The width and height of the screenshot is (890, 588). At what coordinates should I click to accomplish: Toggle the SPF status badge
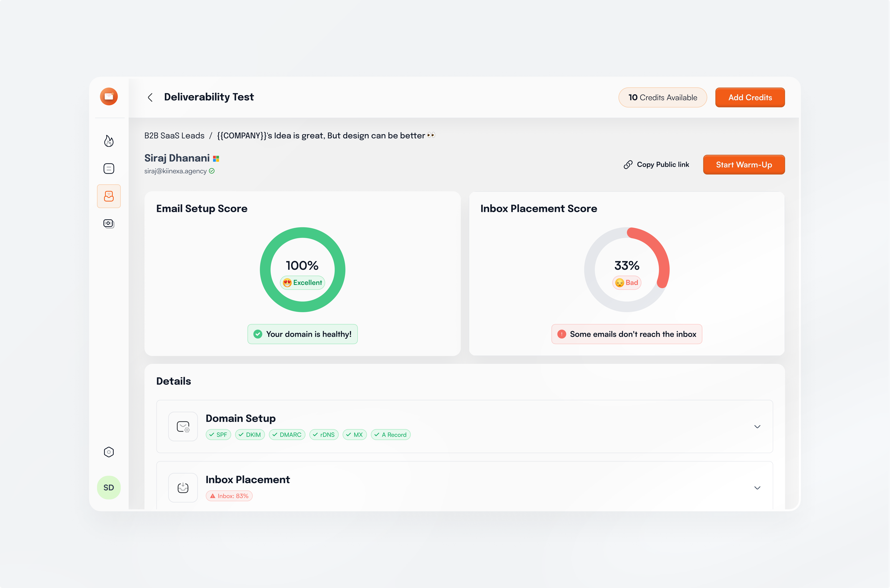[218, 435]
